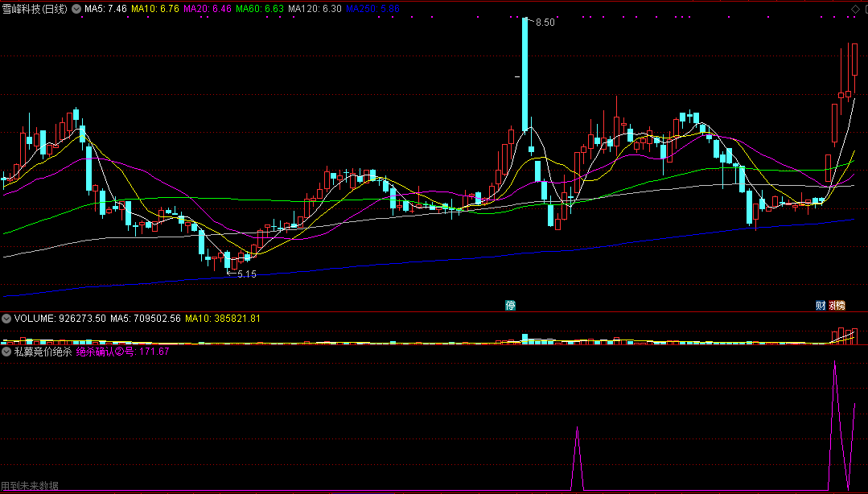Open the 私募竞价绝杀 indicator dropdown arrow
Viewport: 868px width, 494px height.
(x=6, y=351)
